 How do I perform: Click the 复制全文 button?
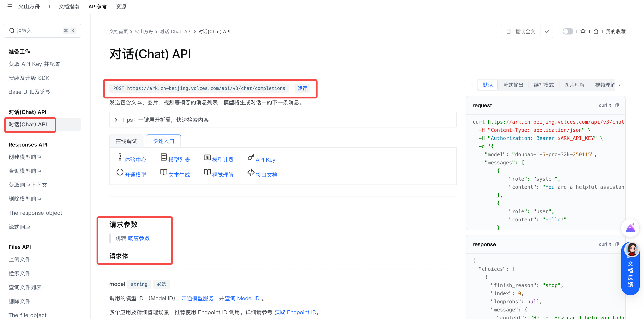coord(521,32)
